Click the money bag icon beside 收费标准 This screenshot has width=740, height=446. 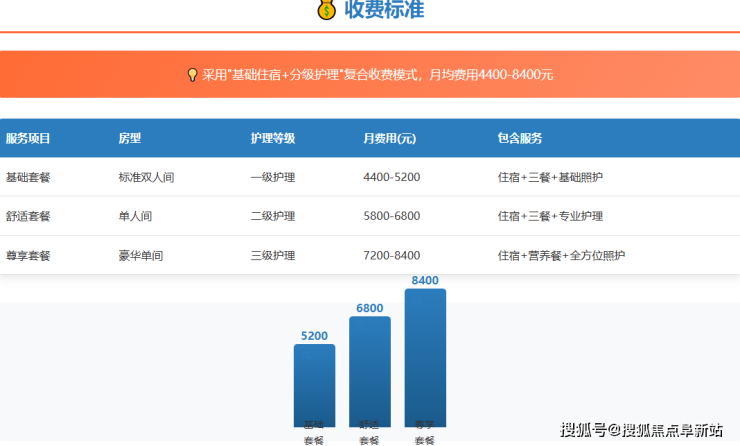point(326,10)
